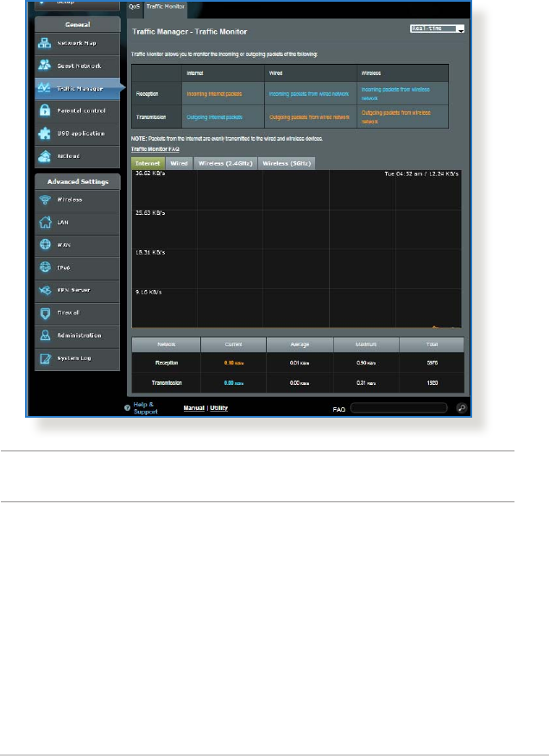Click the Current column header

(x=233, y=344)
